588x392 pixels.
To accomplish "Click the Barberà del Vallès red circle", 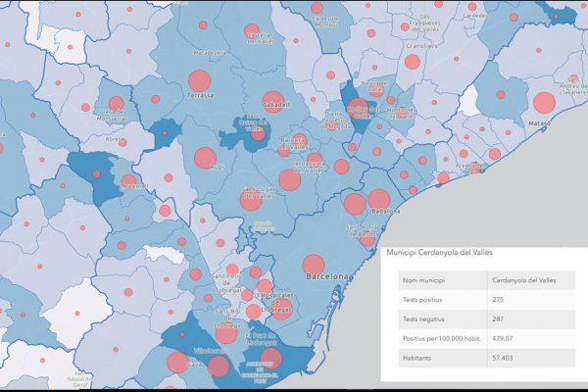I will [300, 141].
